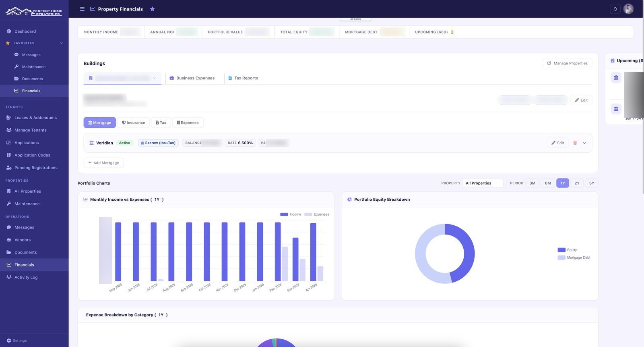This screenshot has height=347, width=644.
Task: Switch to the Business Expenses tab
Action: click(x=192, y=78)
